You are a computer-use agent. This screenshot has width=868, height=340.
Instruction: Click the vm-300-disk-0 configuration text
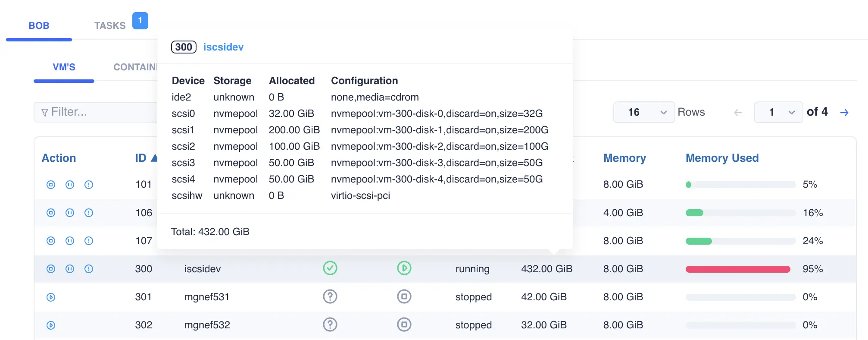click(x=437, y=113)
